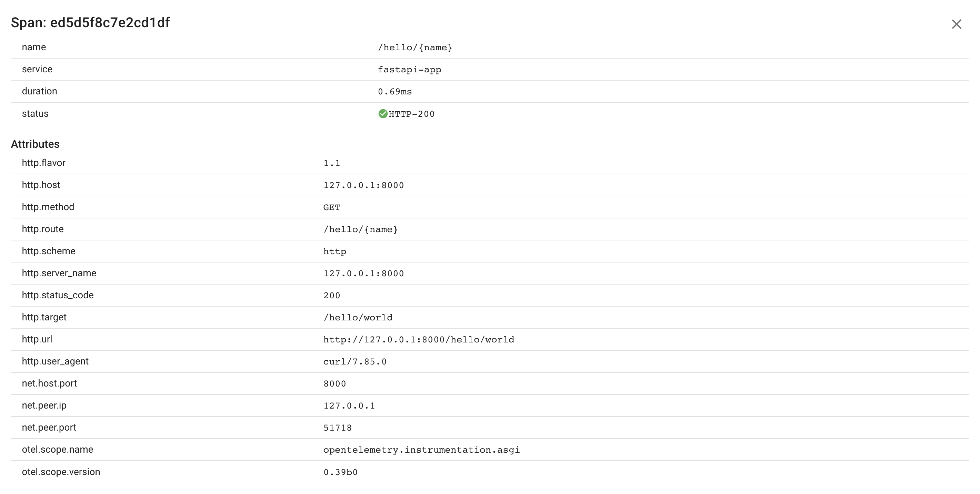This screenshot has height=494, width=980.
Task: Click the http.user_agent attribute label
Action: tap(55, 361)
